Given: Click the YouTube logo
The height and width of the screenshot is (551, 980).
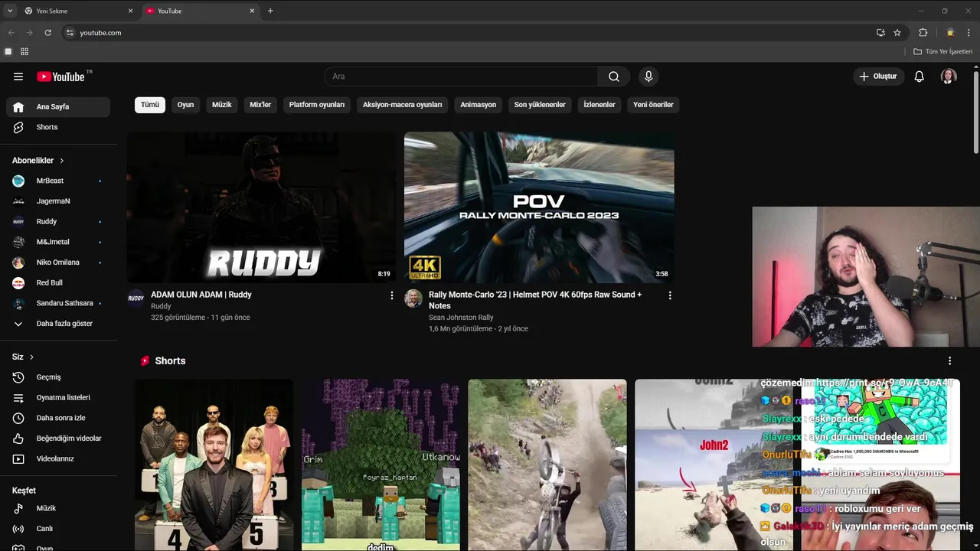Looking at the screenshot, I should (x=61, y=77).
